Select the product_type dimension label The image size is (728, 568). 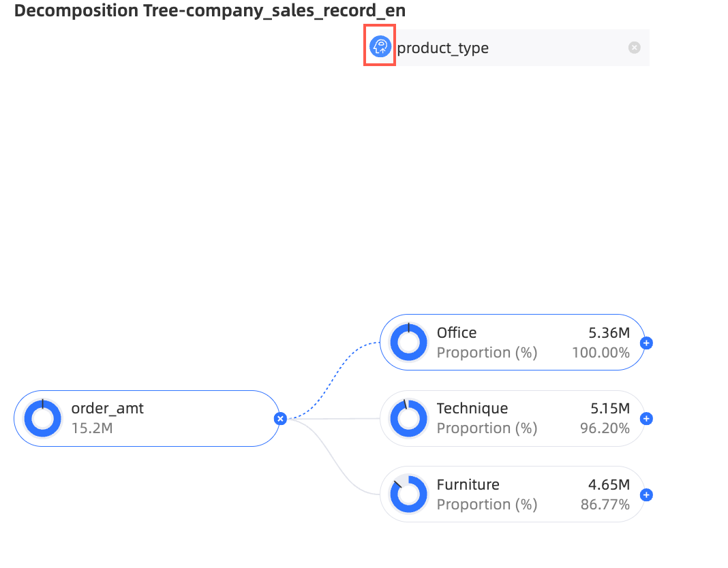(442, 48)
